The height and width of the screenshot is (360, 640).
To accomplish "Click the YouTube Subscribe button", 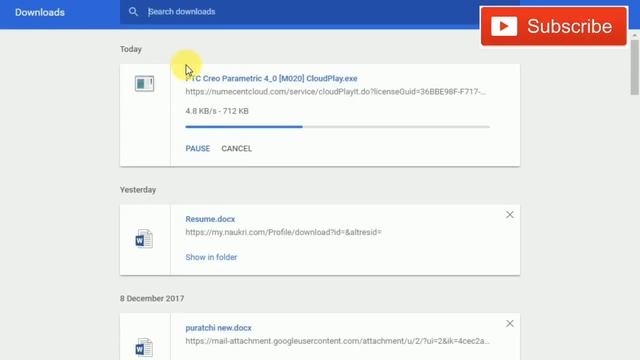I will pos(554,26).
